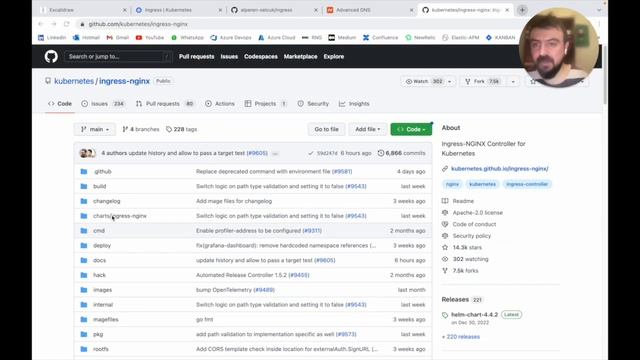Open the Medium bookmark
Image resolution: width=640 pixels, height=360 pixels.
[342, 38]
